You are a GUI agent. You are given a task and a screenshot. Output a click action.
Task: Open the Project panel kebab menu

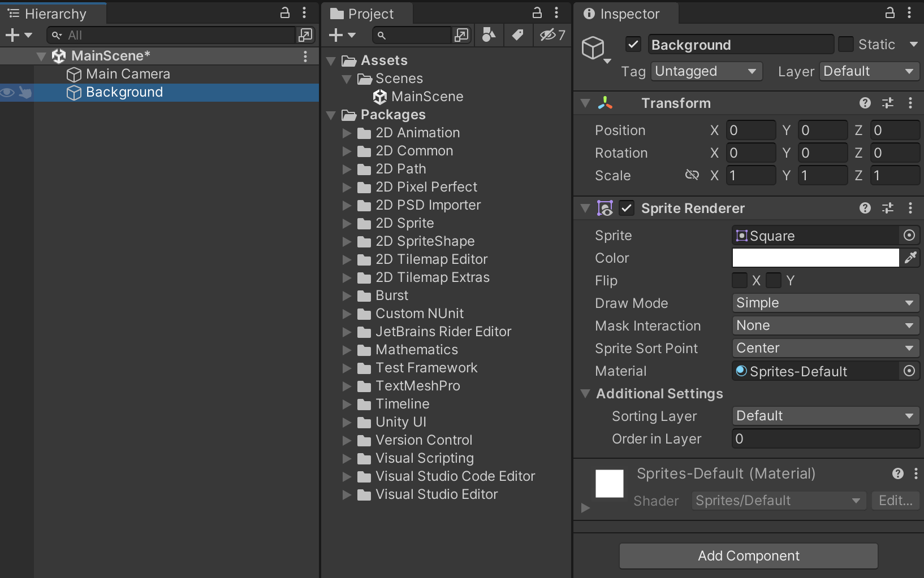tap(556, 12)
